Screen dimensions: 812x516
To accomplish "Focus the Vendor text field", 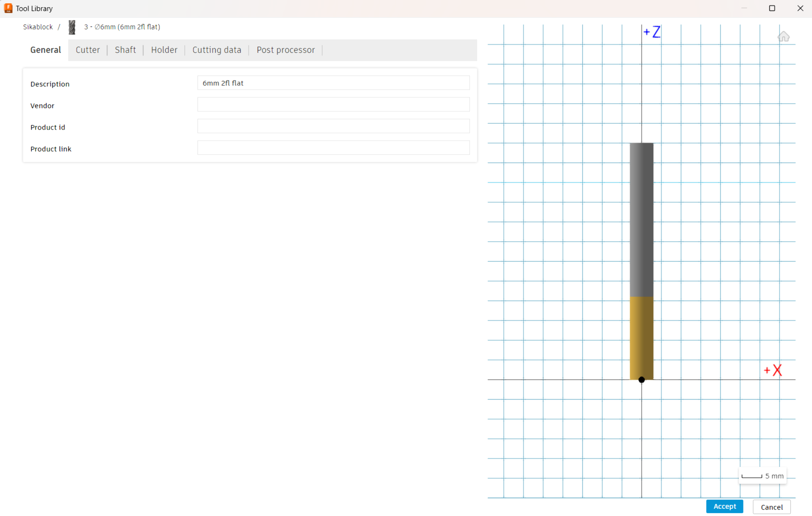I will 333,105.
